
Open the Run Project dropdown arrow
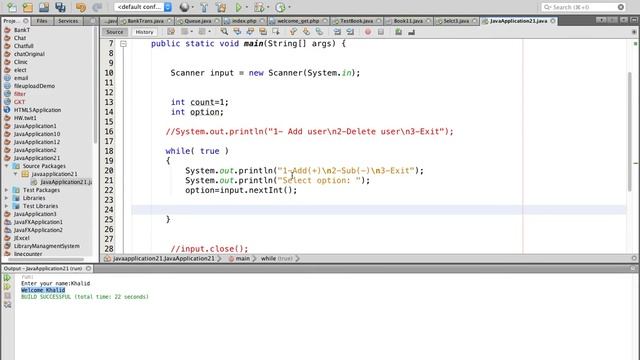point(247,7)
